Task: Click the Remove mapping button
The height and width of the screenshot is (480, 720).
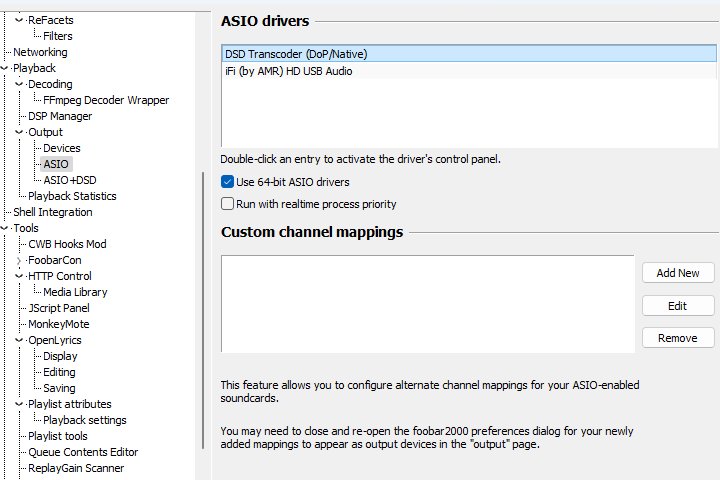Action: [x=677, y=338]
